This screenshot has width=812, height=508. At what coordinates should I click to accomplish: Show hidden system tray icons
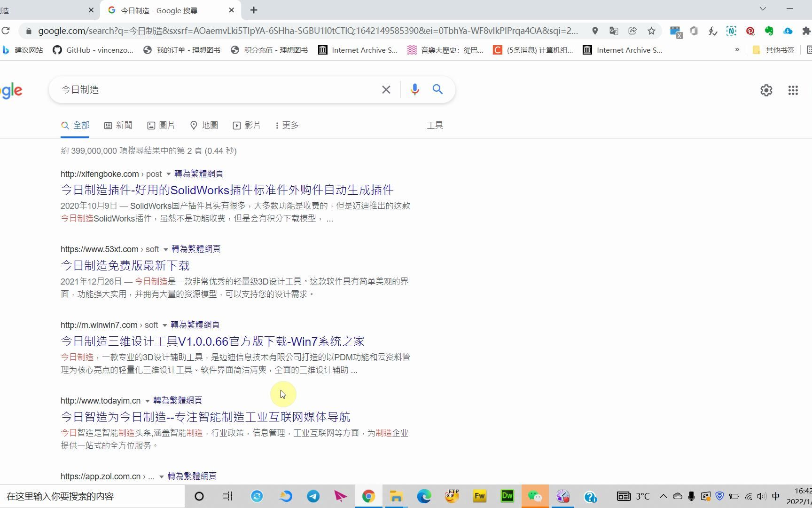click(x=663, y=496)
